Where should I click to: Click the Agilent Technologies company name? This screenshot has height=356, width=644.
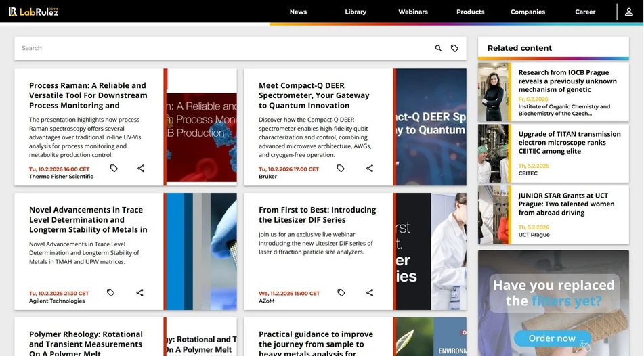click(x=57, y=301)
